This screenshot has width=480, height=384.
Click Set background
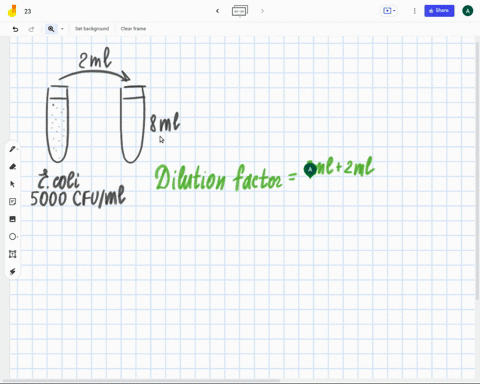click(92, 29)
